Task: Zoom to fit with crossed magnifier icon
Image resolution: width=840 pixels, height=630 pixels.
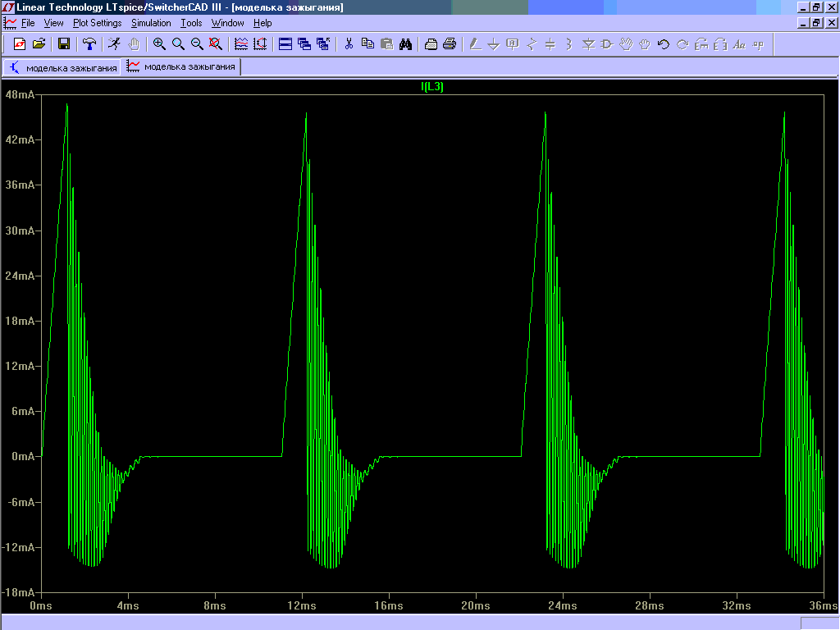Action: click(216, 43)
